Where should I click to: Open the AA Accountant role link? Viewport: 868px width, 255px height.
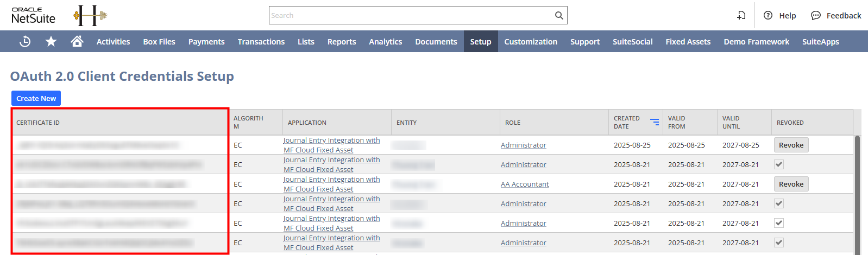click(x=525, y=184)
